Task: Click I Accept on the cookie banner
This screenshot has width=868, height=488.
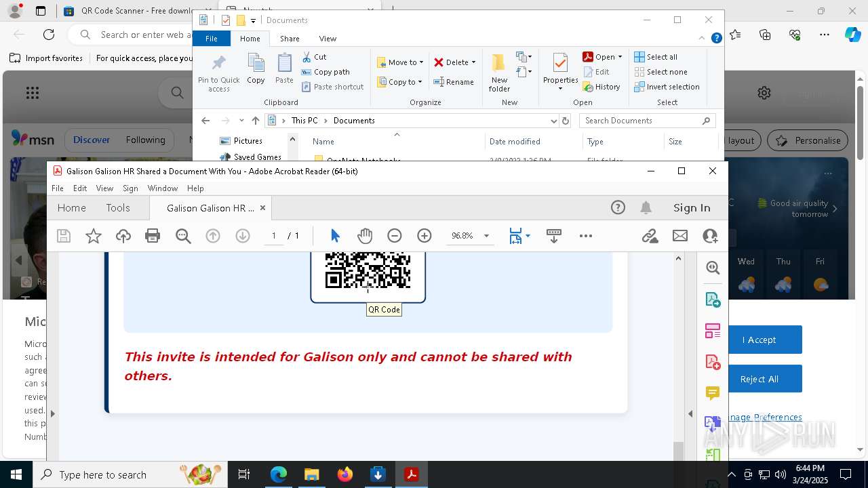Action: click(759, 340)
